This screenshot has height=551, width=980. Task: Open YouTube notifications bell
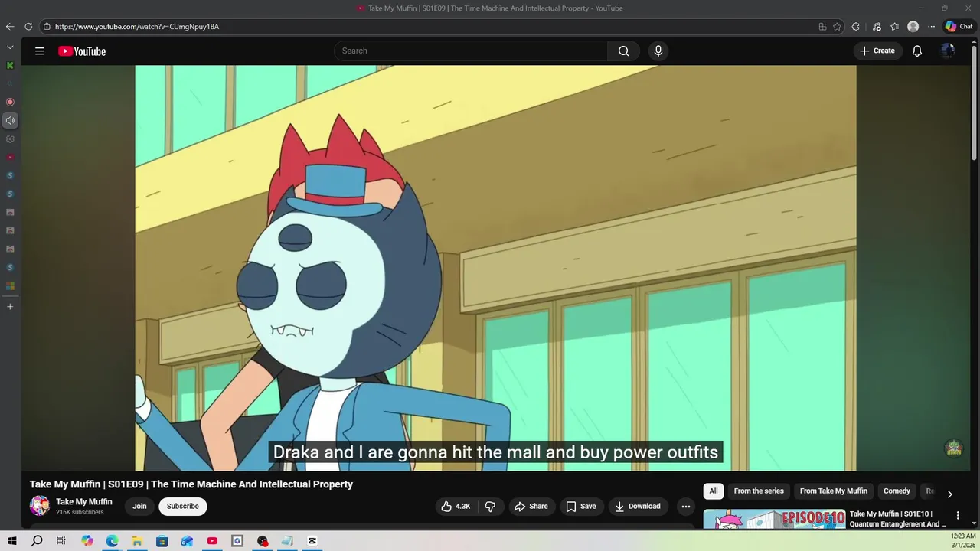point(916,51)
